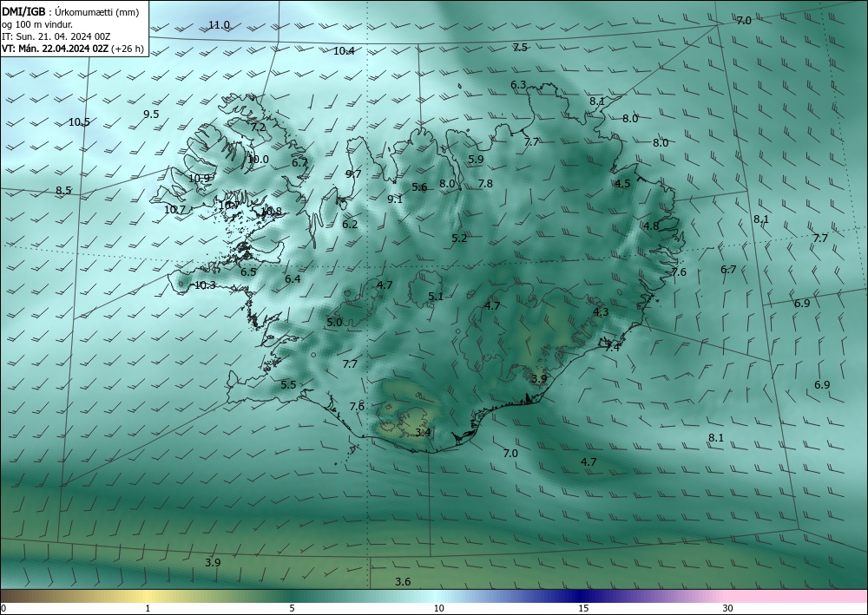This screenshot has height=615, width=868.
Task: Click the 10.0 value on the map
Action: tap(258, 160)
